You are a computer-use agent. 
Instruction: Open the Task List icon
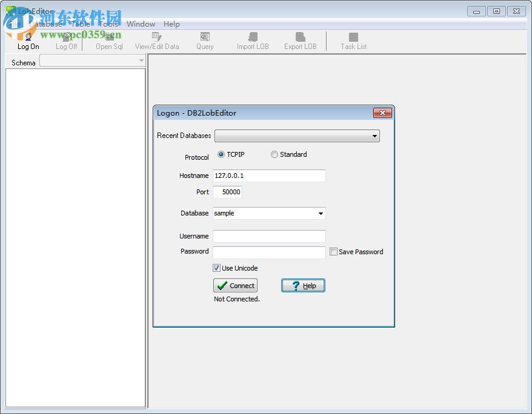point(353,41)
